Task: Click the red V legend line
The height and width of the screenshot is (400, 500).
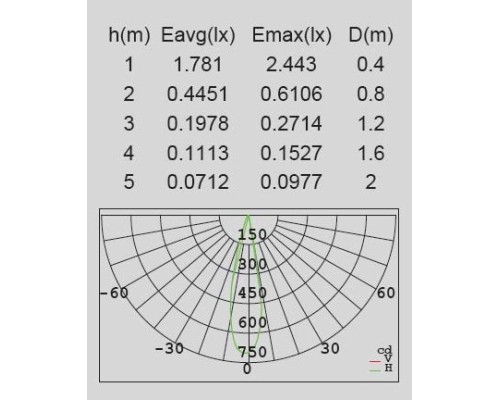Action: [x=375, y=361]
